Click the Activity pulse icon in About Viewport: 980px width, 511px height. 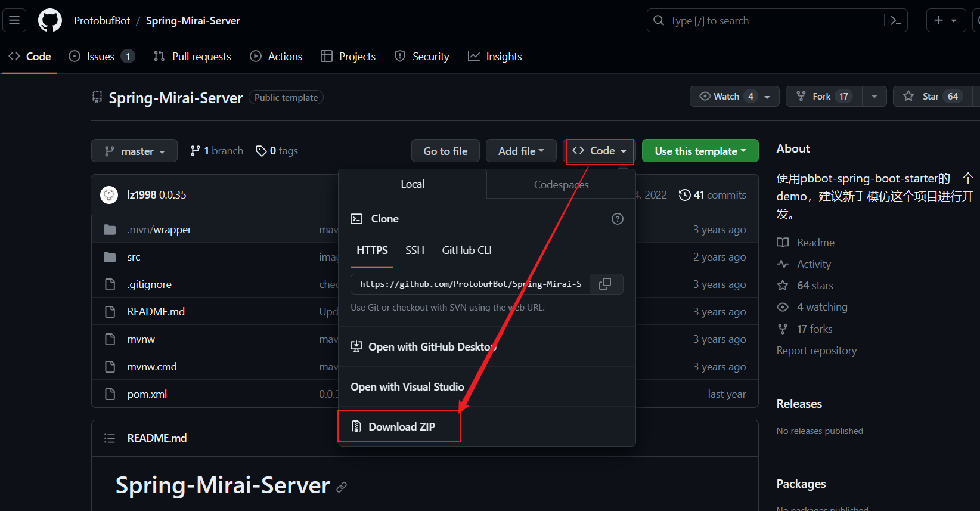pos(783,264)
